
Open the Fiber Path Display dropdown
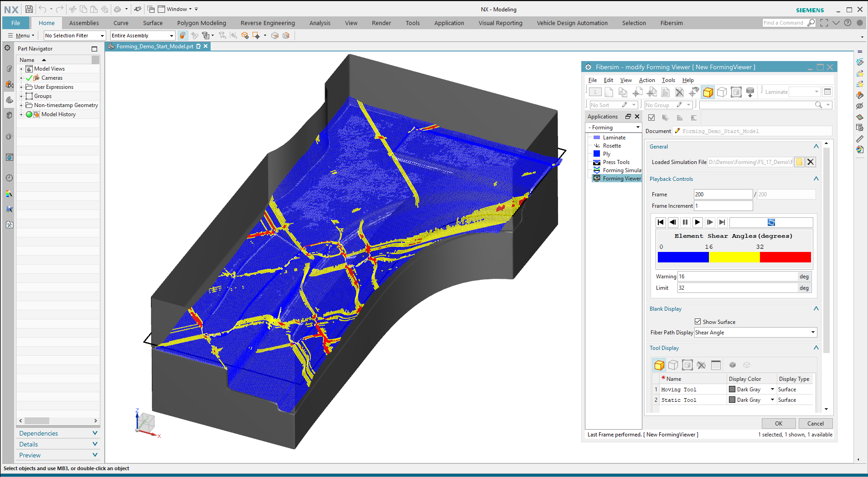[813, 332]
